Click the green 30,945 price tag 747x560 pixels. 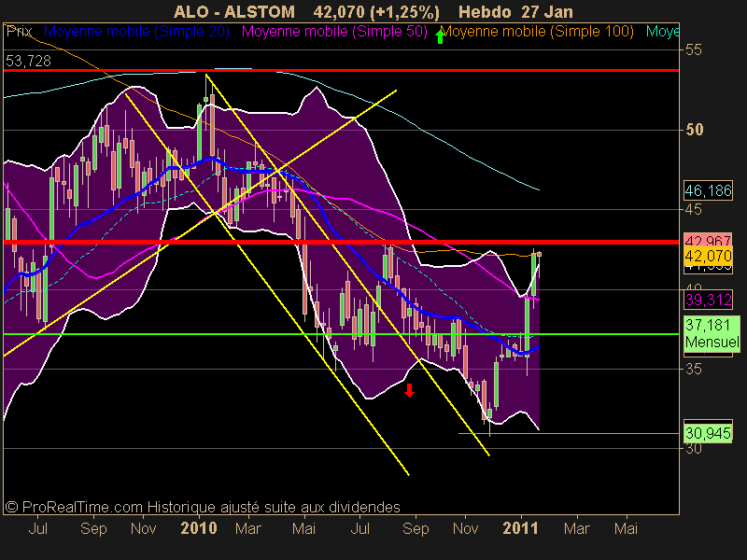click(x=708, y=433)
